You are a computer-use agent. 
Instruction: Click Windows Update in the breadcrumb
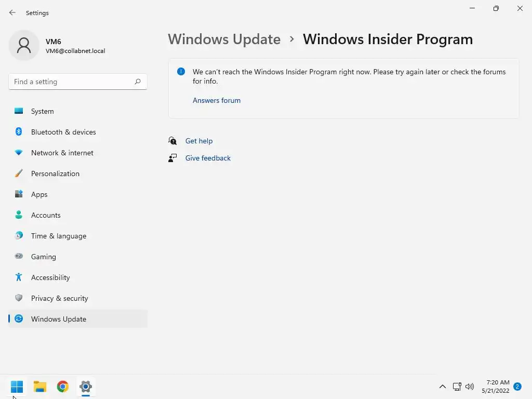pos(224,39)
